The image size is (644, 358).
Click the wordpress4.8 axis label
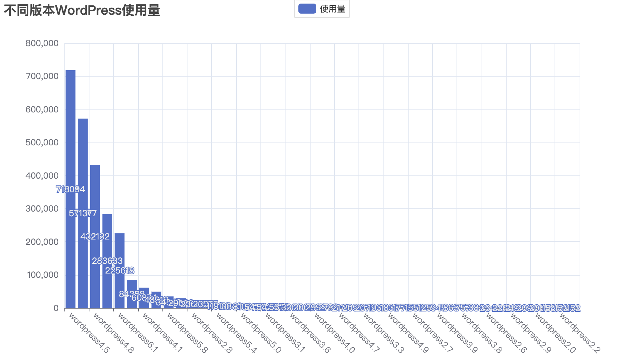[x=113, y=333]
